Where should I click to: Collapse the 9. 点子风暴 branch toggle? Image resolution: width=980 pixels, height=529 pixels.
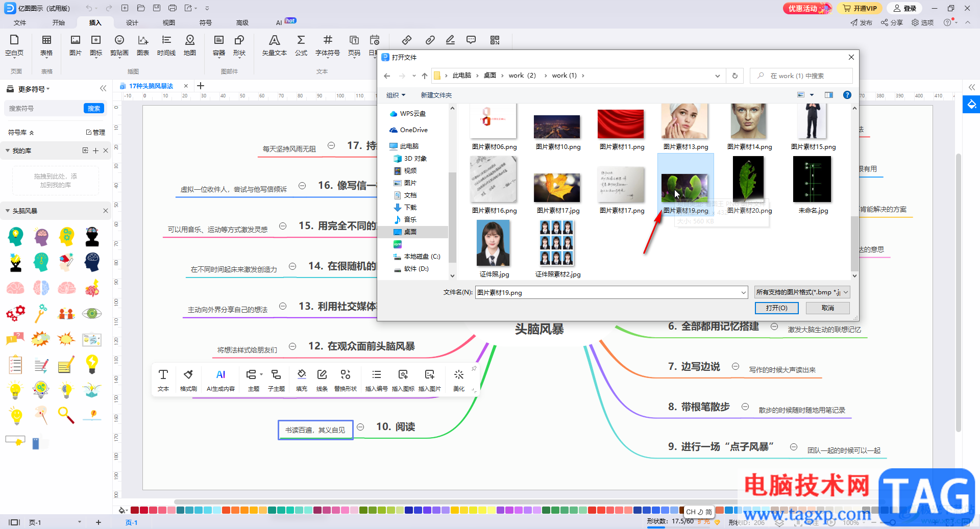tap(794, 447)
